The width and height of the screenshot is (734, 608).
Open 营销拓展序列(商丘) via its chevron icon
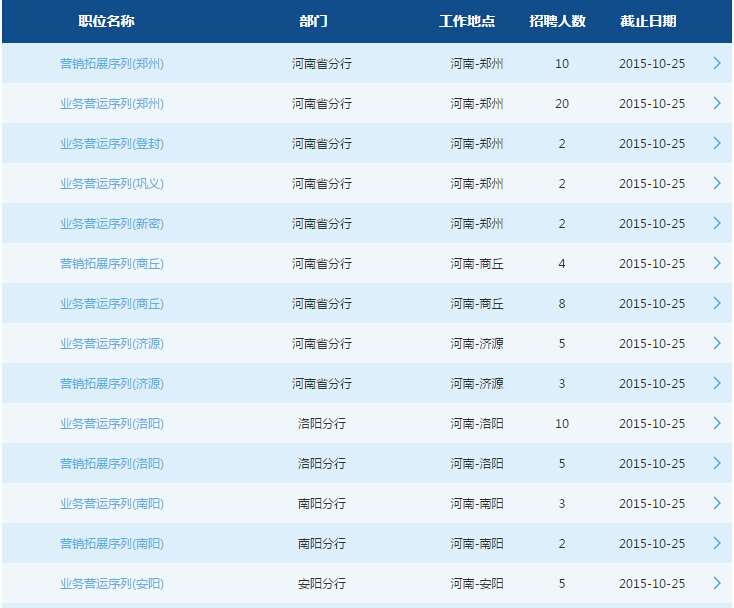(x=716, y=263)
